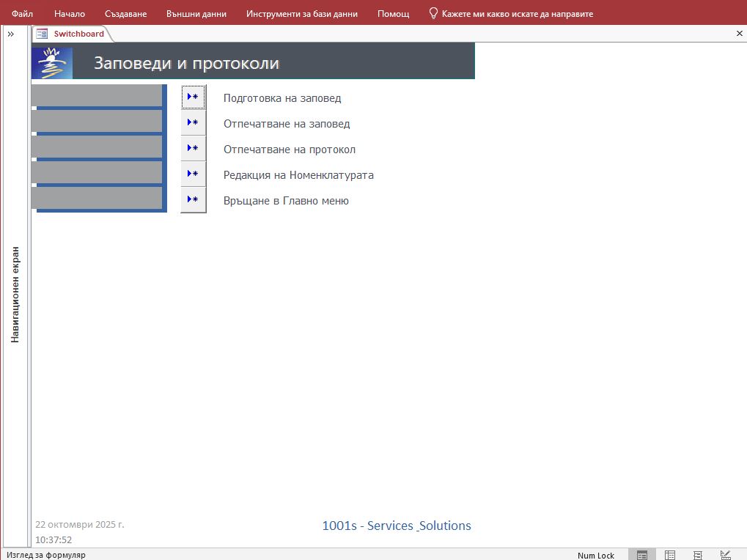Switch to Design View using status bar icon
Viewport: 747px width, 560px height.
tap(724, 555)
